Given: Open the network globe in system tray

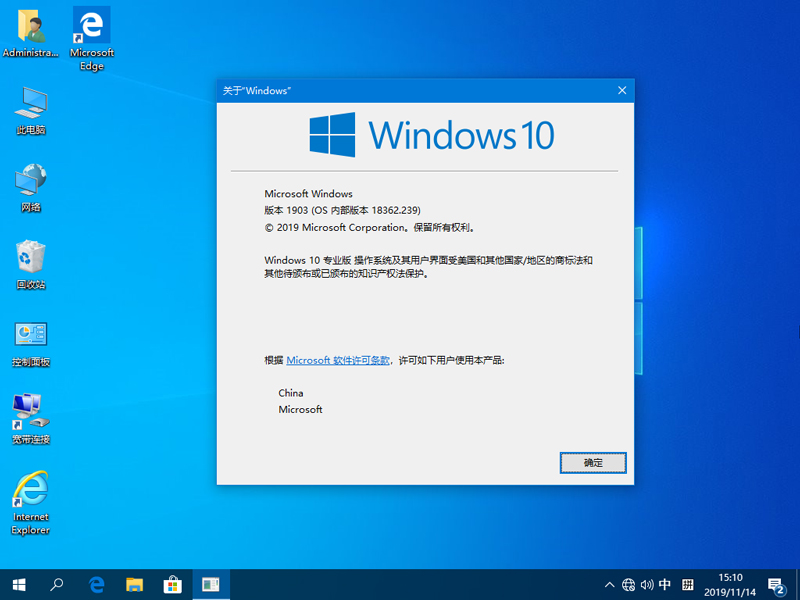Looking at the screenshot, I should 630,584.
